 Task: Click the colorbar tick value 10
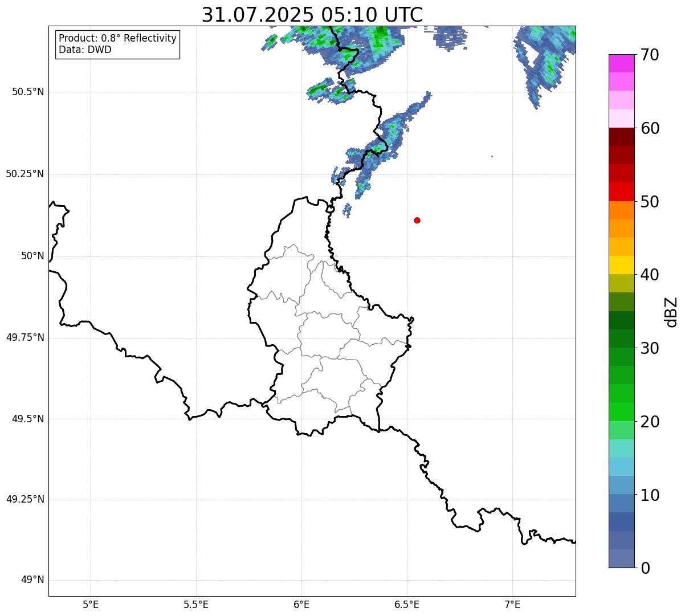(x=650, y=495)
